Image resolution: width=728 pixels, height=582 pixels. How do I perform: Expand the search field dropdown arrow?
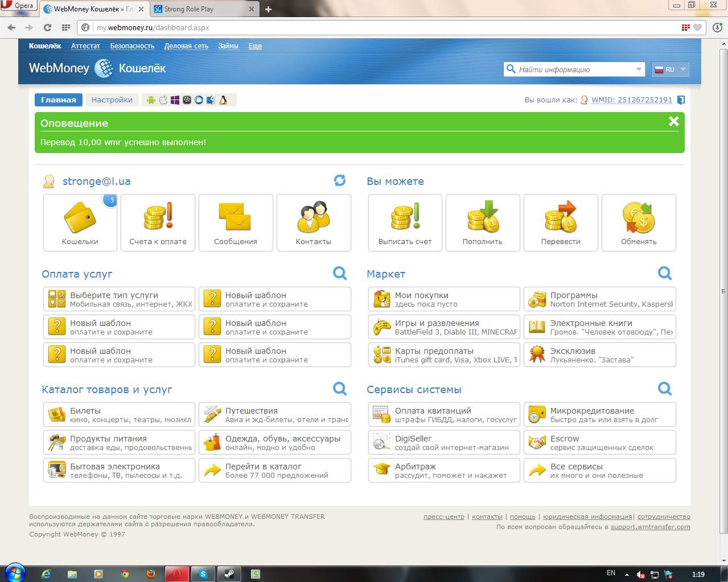tap(639, 69)
